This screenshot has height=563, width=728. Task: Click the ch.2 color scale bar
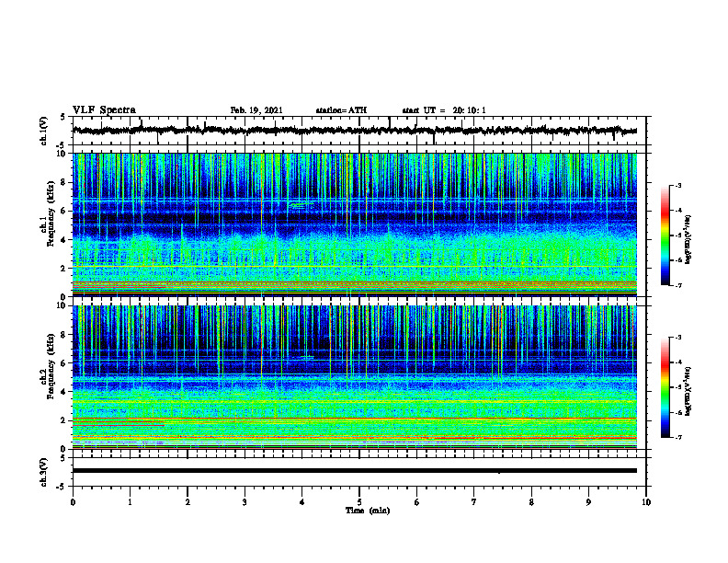click(x=665, y=387)
